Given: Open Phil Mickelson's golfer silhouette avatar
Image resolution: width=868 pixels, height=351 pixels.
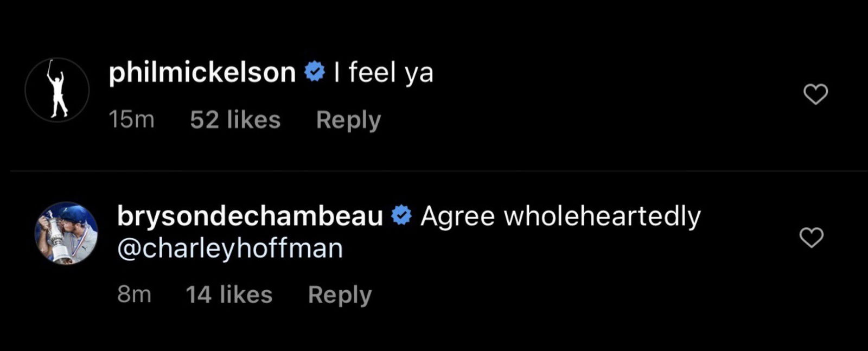Looking at the screenshot, I should click(x=57, y=90).
